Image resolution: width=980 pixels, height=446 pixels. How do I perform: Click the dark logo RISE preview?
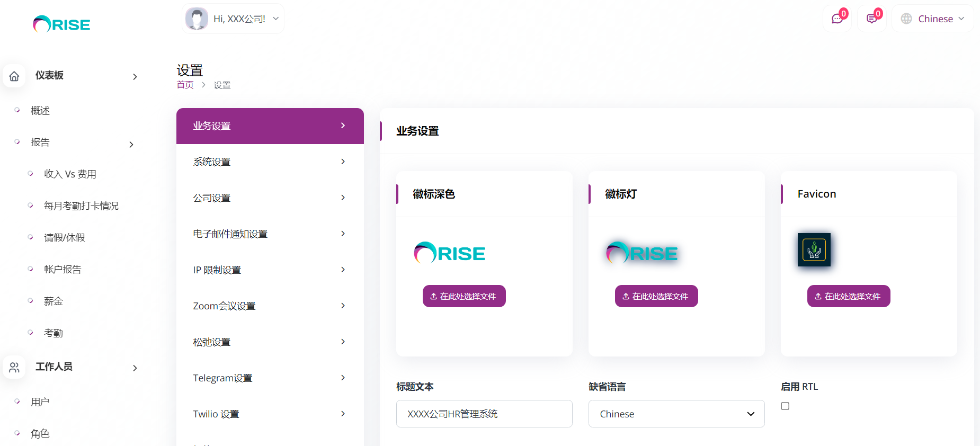pos(449,253)
